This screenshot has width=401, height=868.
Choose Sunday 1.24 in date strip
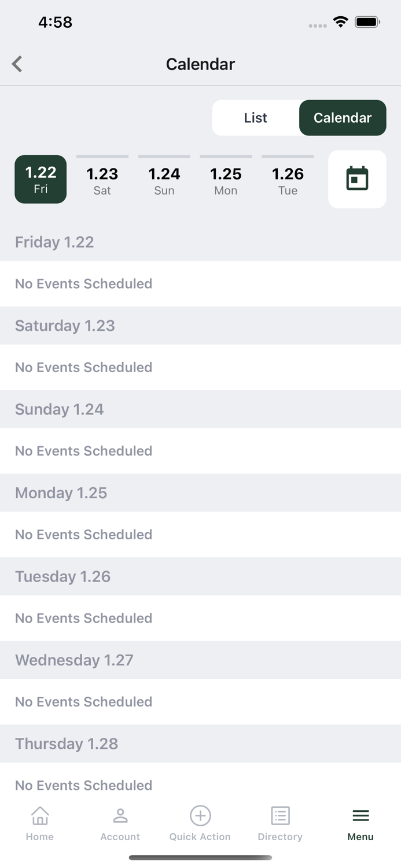164,181
